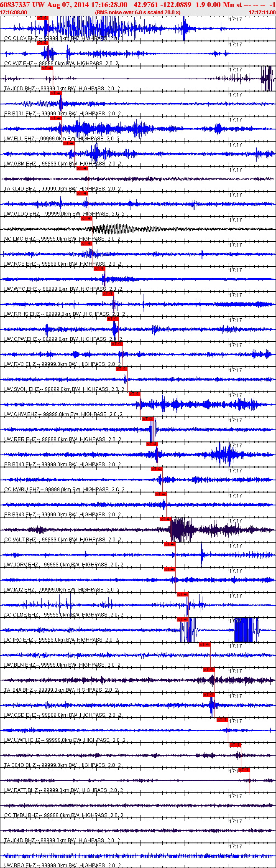Click the 17:17 tick label on UW.BBO trace

point(235,846)
